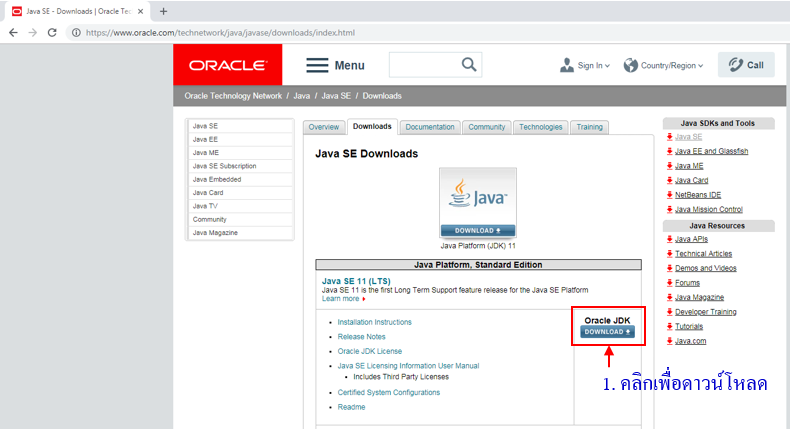This screenshot has height=429, width=790.
Task: Select Java ME in left sidebar
Action: [240, 153]
